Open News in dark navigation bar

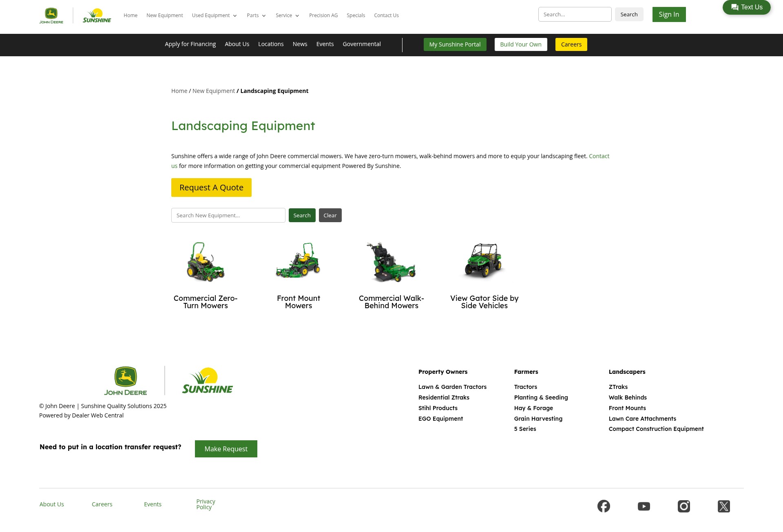tap(300, 44)
